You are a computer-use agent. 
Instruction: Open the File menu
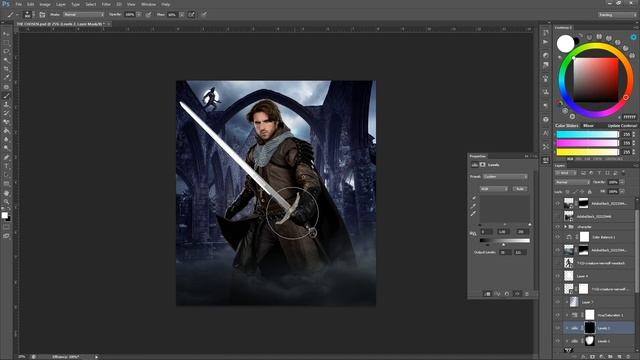18,4
